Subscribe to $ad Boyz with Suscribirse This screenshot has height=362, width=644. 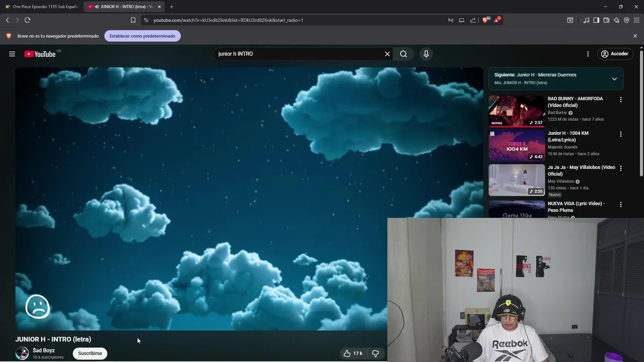[90, 353]
